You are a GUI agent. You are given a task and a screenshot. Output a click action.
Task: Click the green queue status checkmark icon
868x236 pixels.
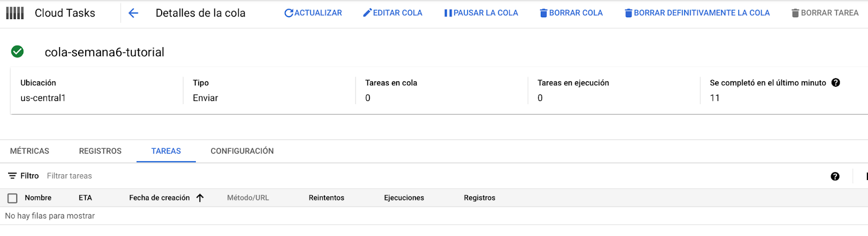(17, 52)
